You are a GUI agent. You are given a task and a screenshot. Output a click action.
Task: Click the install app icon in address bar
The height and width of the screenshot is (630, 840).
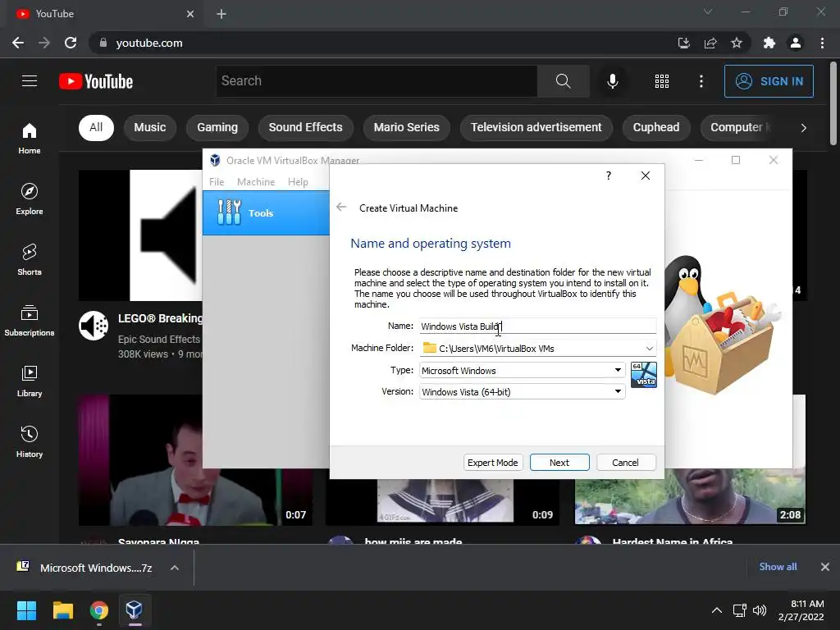click(x=684, y=43)
